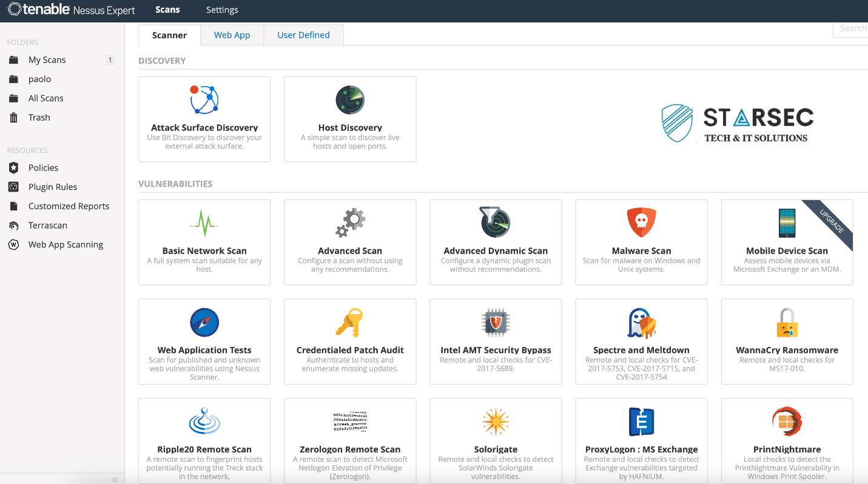Screen dimensions: 868x484
Task: Select the Basic Network Scan title
Action: pyautogui.click(x=204, y=250)
